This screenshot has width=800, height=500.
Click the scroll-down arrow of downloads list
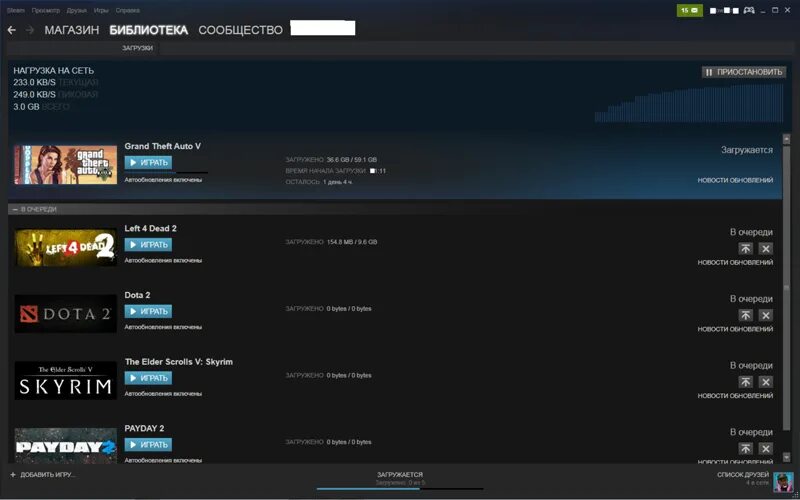[x=786, y=457]
